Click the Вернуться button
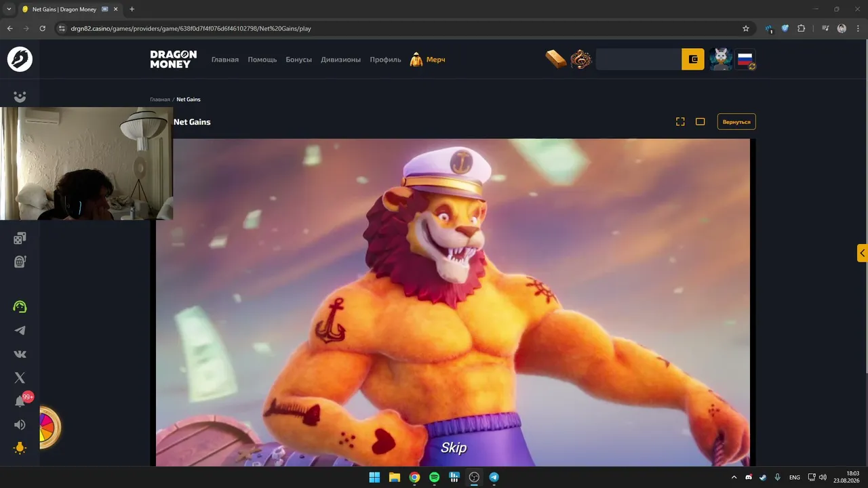868x488 pixels. coord(736,122)
